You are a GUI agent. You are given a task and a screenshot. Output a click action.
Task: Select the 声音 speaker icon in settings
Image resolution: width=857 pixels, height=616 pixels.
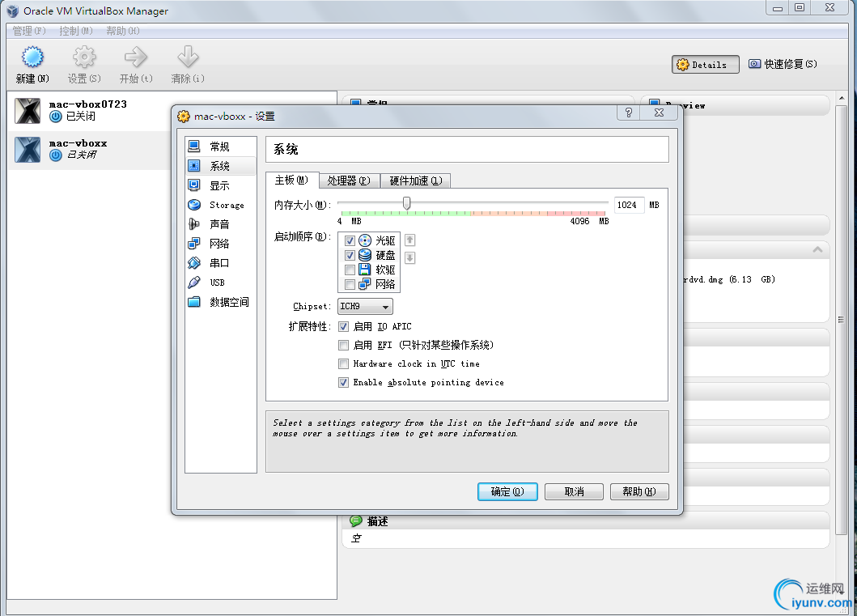point(194,224)
